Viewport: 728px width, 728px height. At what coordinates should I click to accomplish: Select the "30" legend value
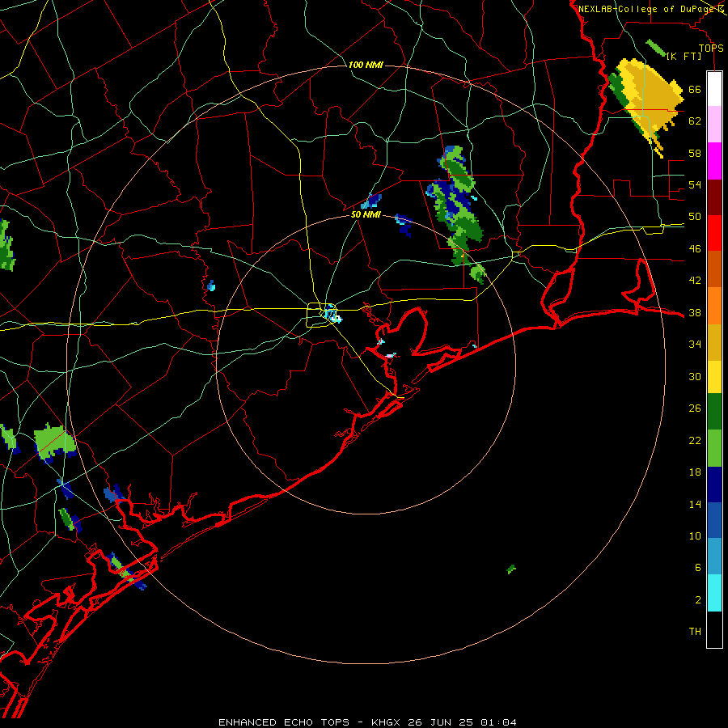pos(695,376)
